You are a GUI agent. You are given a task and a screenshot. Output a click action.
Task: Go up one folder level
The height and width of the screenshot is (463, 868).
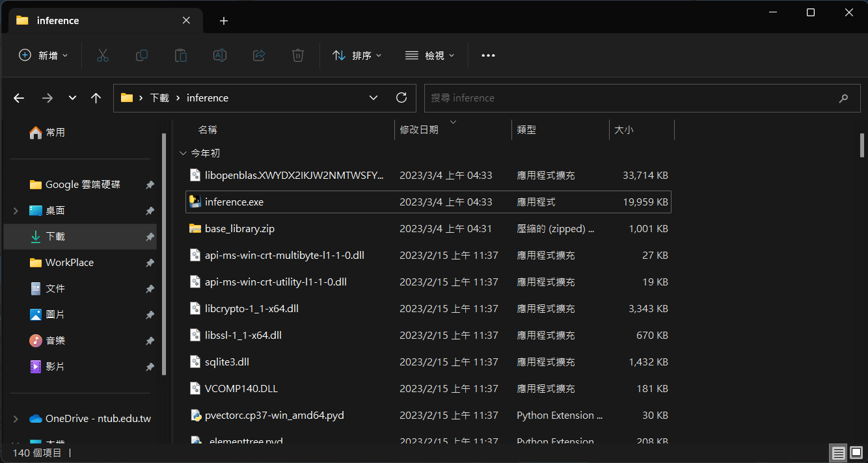pyautogui.click(x=96, y=98)
